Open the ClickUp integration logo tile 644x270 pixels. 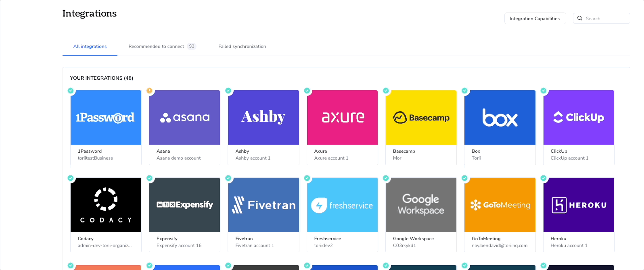[579, 117]
